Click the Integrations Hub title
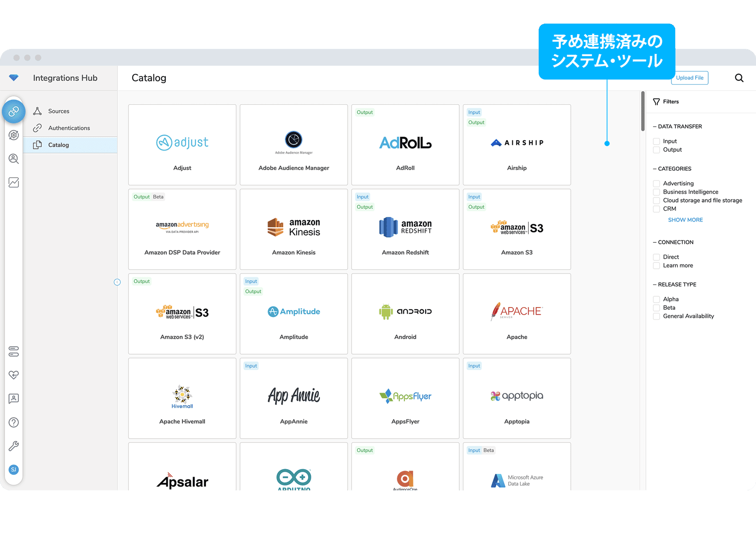This screenshot has height=556, width=756. point(65,78)
